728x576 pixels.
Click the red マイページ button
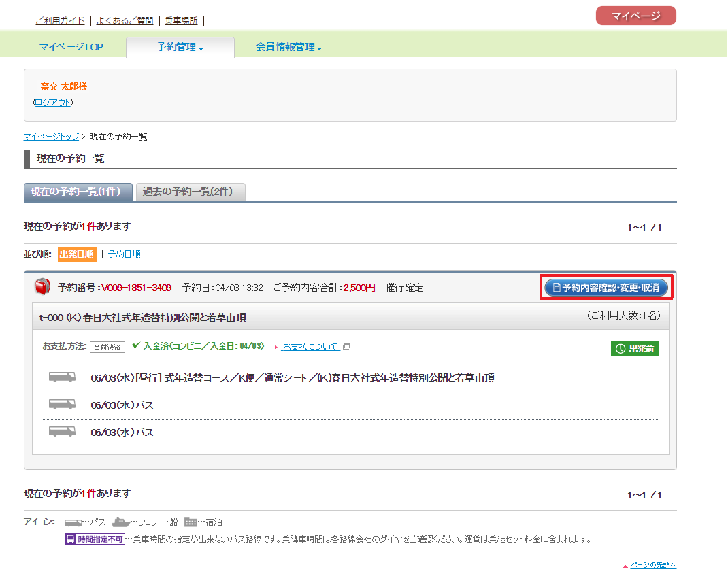(x=635, y=16)
